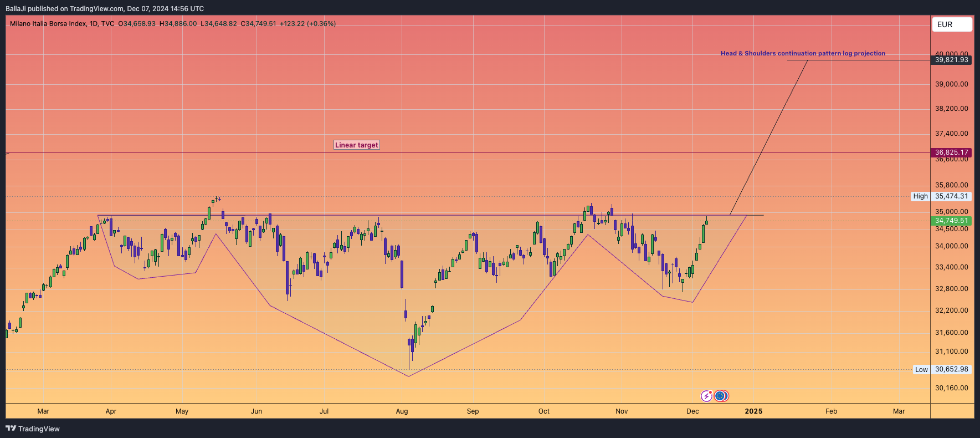The image size is (980, 438).
Task: Select the 'Linear target' label
Action: (357, 145)
